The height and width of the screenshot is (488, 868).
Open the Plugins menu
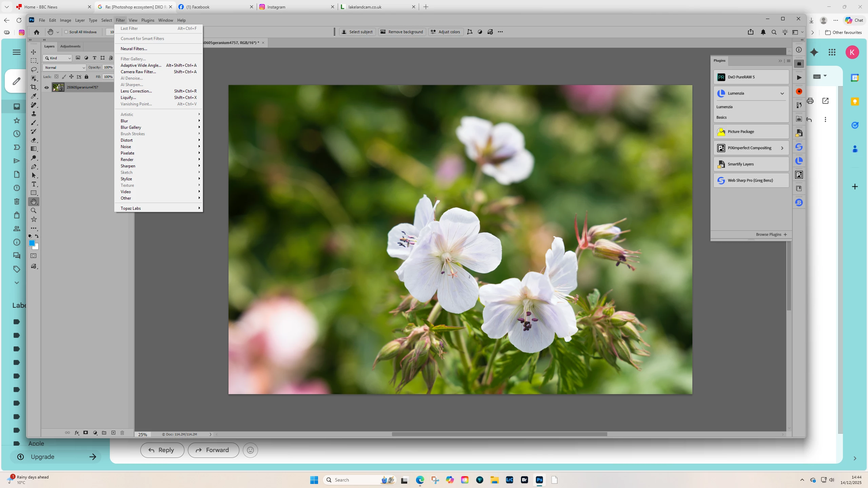click(x=147, y=20)
